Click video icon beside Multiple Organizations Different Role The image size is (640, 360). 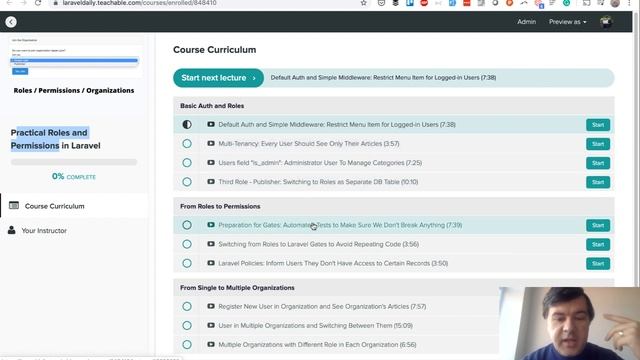pos(211,344)
